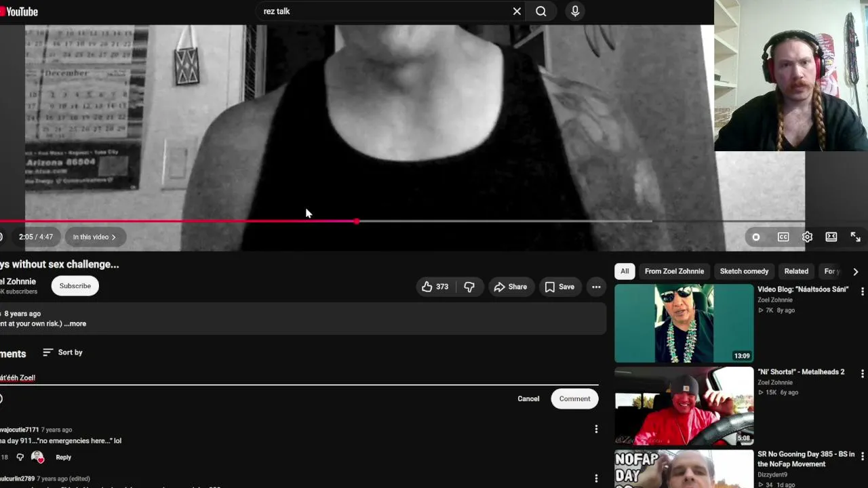Select the 'From Zoel Zohnnie' chip
This screenshot has width=868, height=488.
tap(674, 271)
